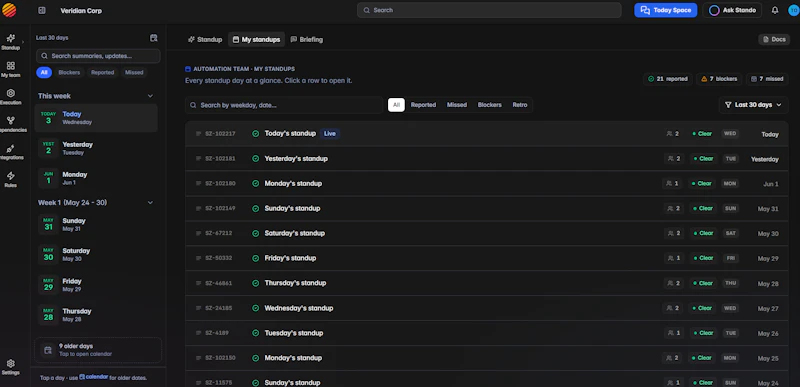Switch to the Standup tab

205,39
